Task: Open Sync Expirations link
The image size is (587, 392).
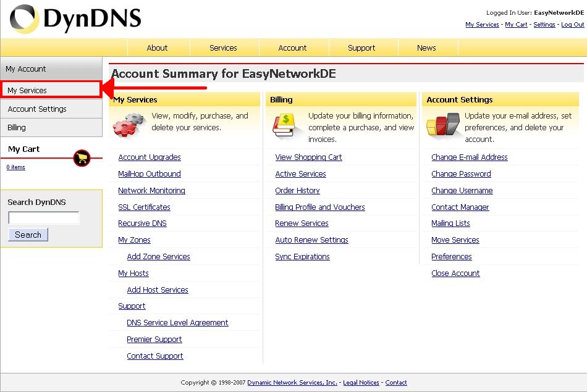Action: point(302,257)
